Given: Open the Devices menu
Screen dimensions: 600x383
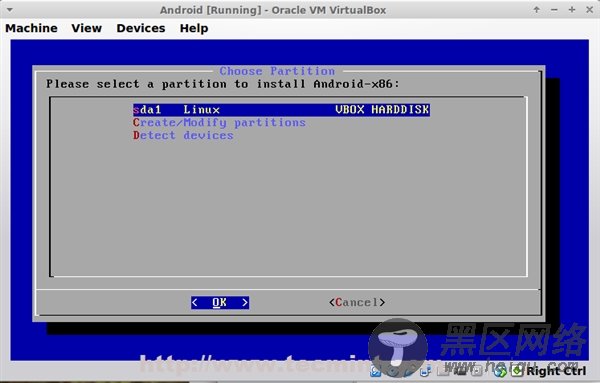Looking at the screenshot, I should [x=141, y=28].
